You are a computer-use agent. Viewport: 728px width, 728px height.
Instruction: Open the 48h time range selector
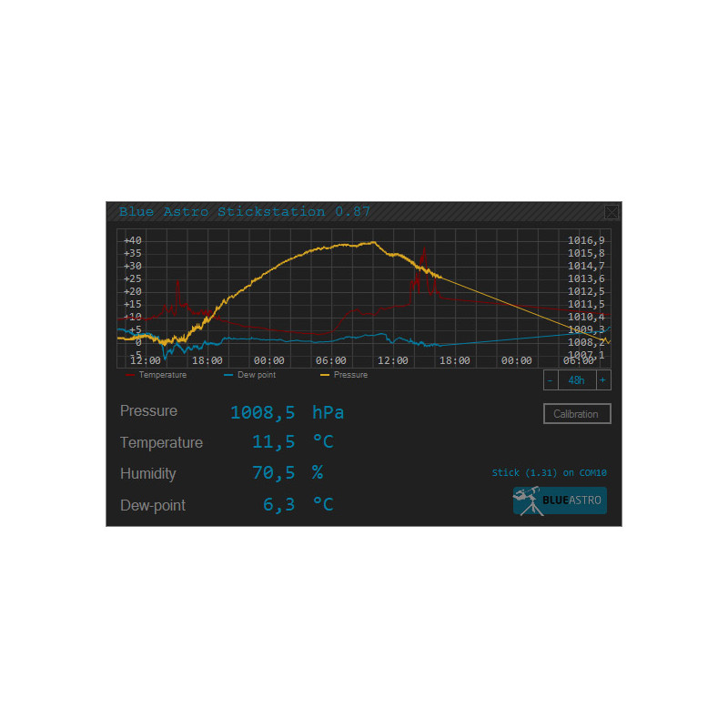point(575,379)
